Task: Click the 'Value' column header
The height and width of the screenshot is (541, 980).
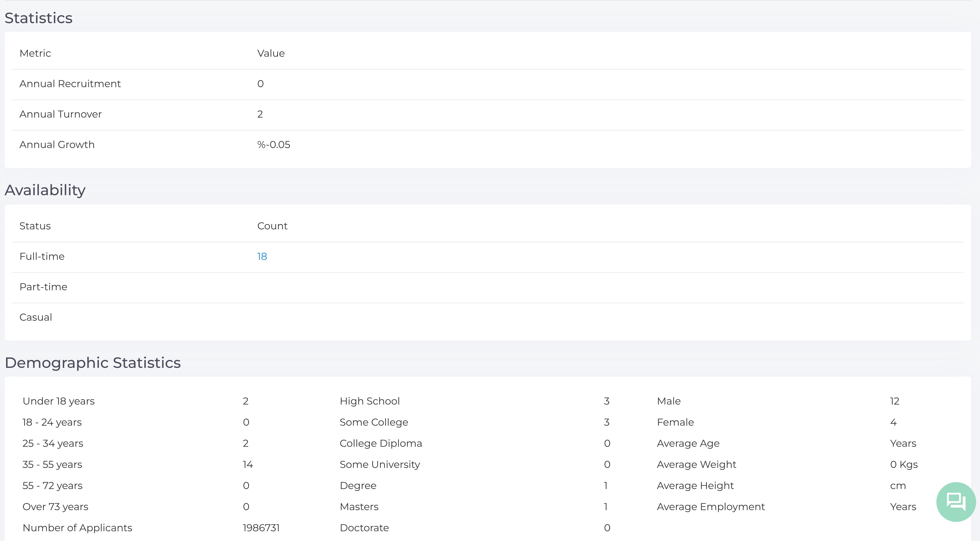Action: coord(271,53)
